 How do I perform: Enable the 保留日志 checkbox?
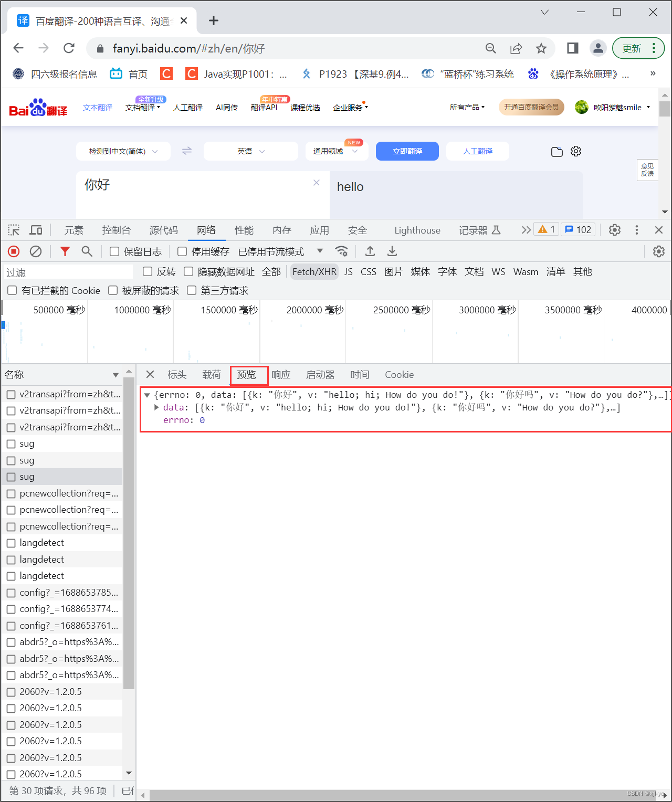click(x=114, y=251)
